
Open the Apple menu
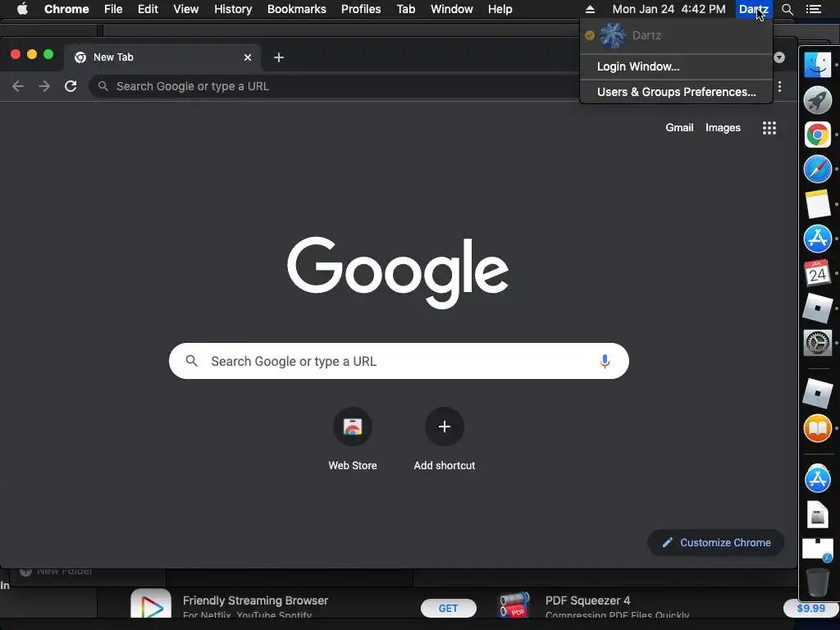pyautogui.click(x=22, y=9)
